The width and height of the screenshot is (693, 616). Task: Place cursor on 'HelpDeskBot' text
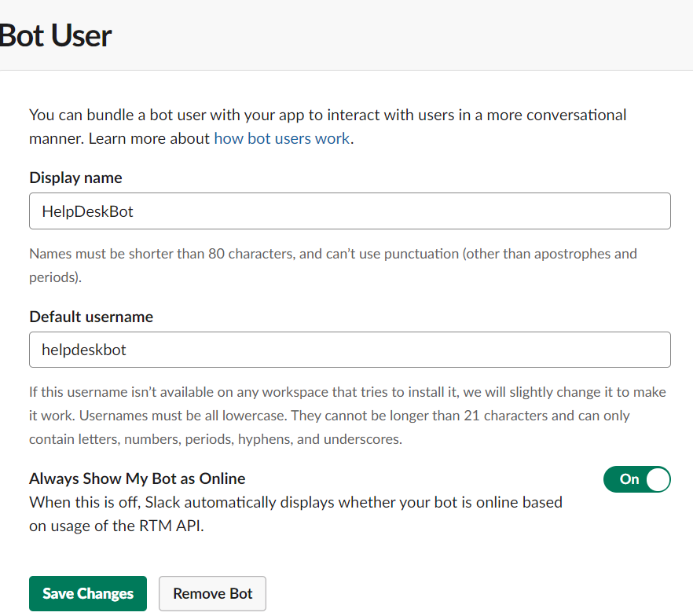[88, 211]
